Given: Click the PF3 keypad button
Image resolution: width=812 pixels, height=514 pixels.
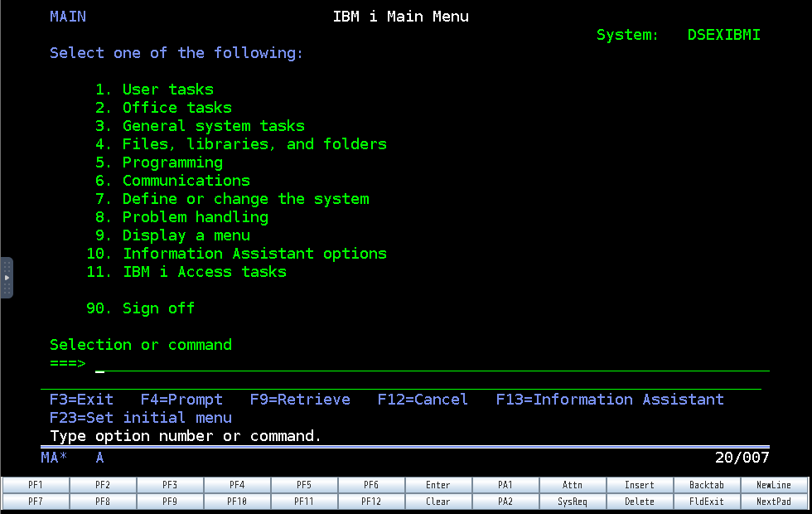Looking at the screenshot, I should tap(170, 485).
